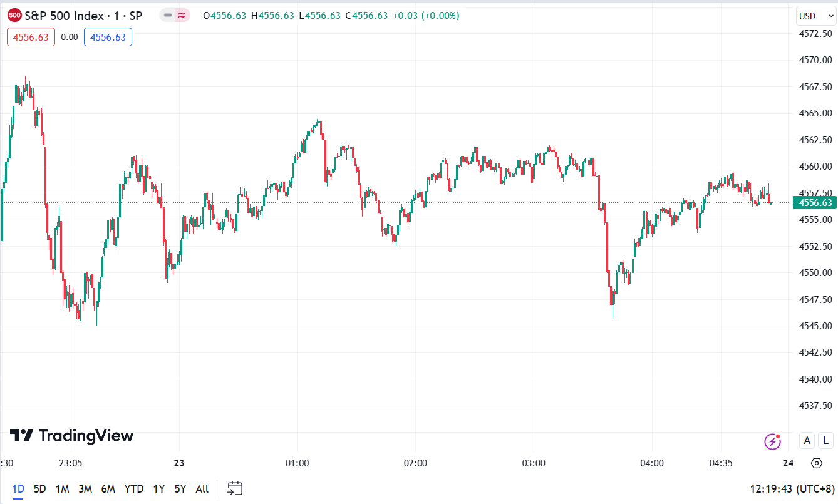Click the pink wavy delayed-data indicator

pos(182,15)
